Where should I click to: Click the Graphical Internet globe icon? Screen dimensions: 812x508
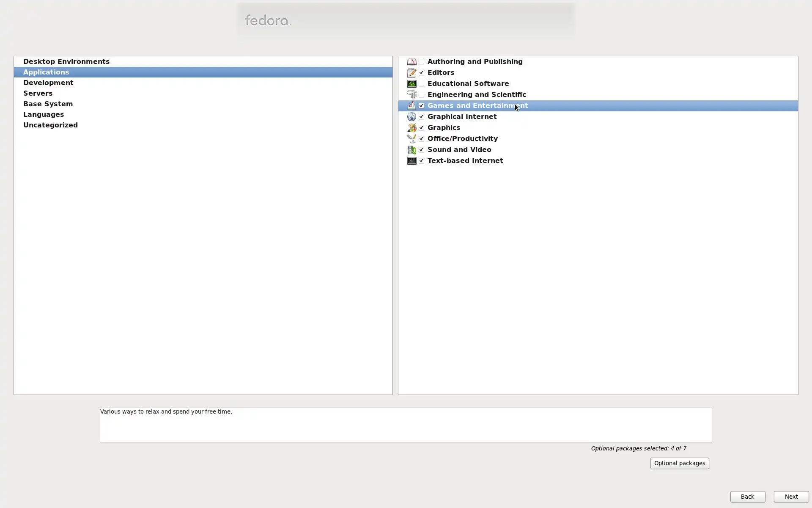coord(411,117)
